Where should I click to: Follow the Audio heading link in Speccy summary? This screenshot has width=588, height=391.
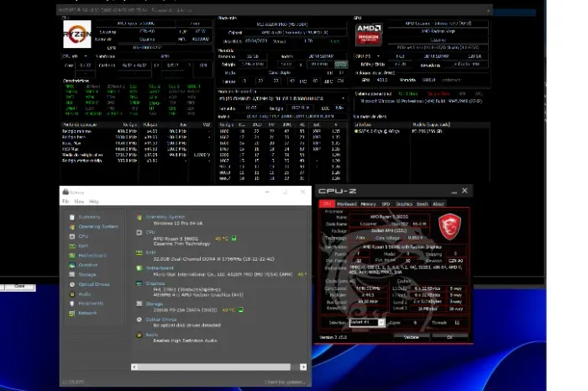pyautogui.click(x=151, y=335)
